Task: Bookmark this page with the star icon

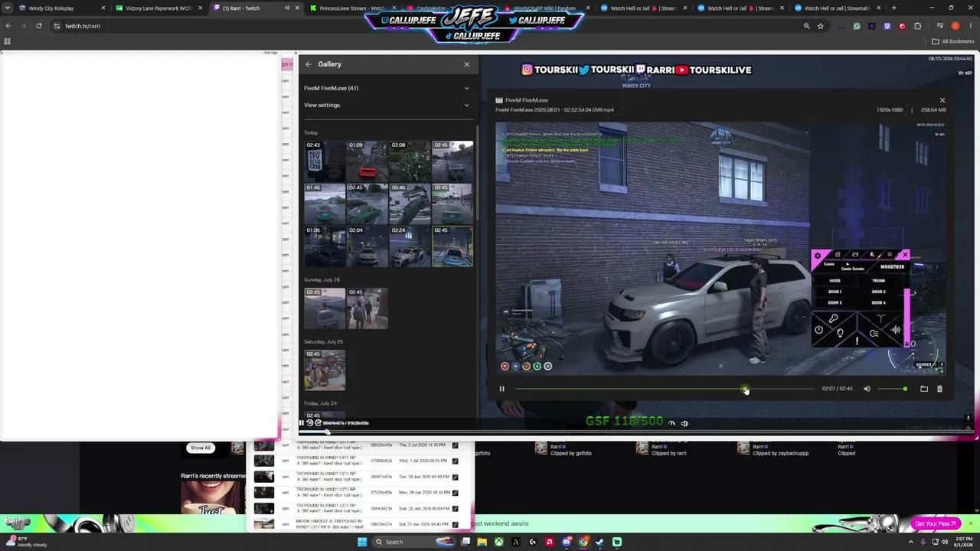Action: (821, 26)
